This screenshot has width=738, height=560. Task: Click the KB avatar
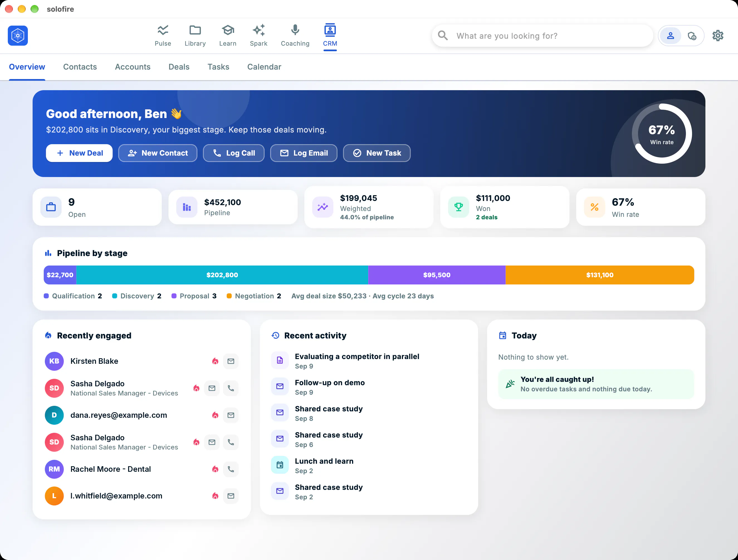[54, 361]
